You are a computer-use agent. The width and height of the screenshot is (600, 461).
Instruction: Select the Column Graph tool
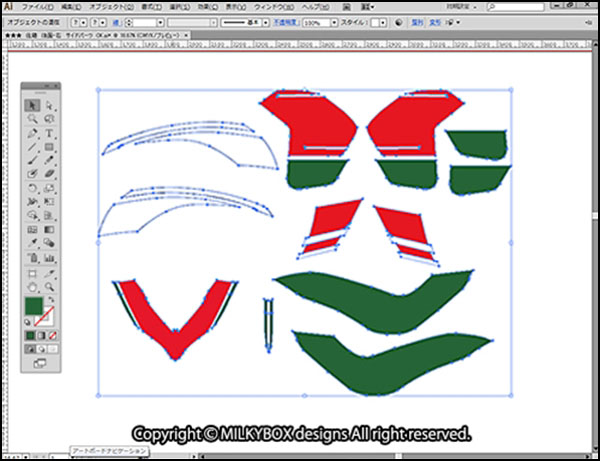click(49, 258)
